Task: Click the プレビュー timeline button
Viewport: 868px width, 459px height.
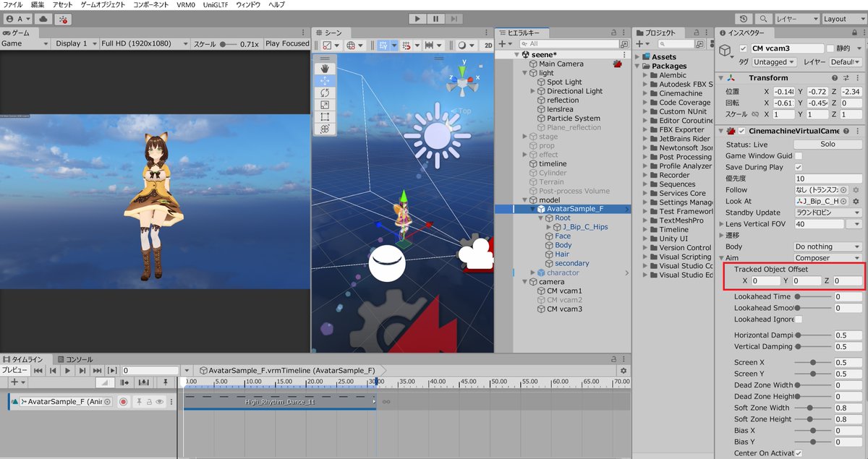Action: (x=14, y=370)
